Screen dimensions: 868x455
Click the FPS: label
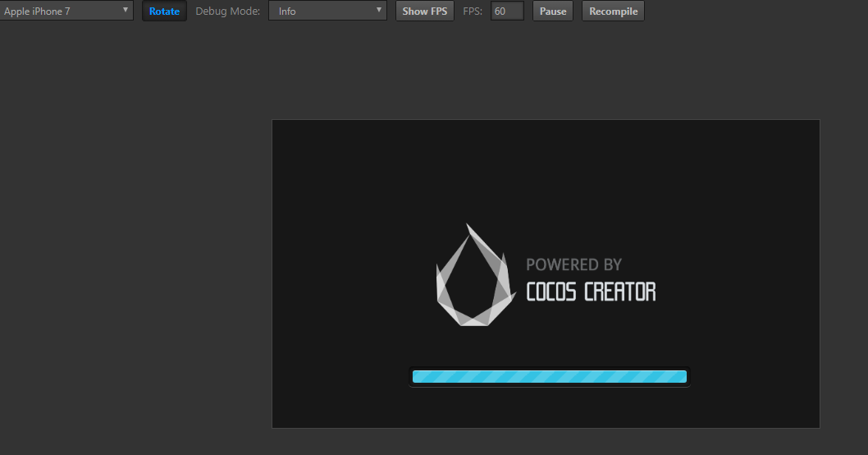pyautogui.click(x=473, y=11)
